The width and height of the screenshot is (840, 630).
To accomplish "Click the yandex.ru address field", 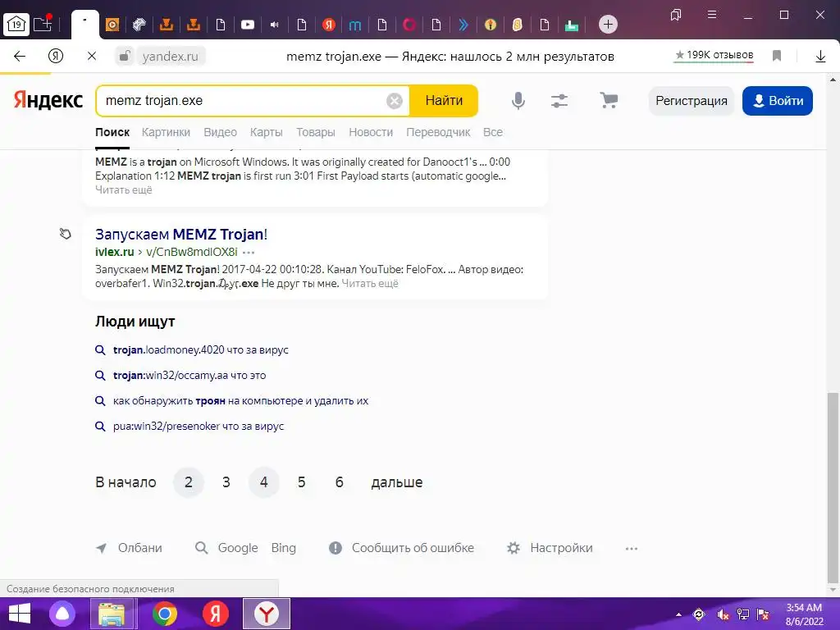I will coord(171,57).
